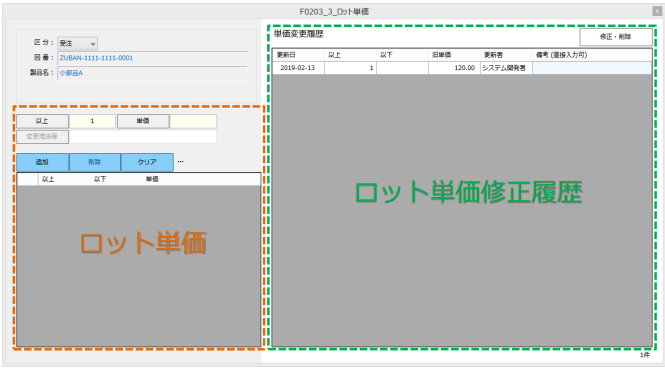Click 備考 (直接入力可) column header

(592, 55)
